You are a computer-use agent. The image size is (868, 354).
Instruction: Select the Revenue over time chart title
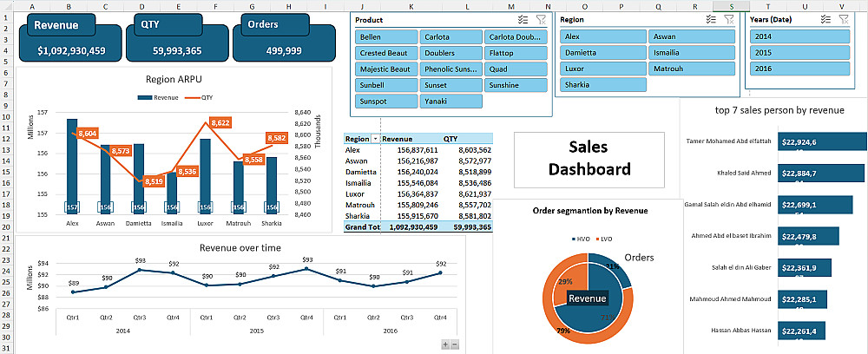point(240,248)
